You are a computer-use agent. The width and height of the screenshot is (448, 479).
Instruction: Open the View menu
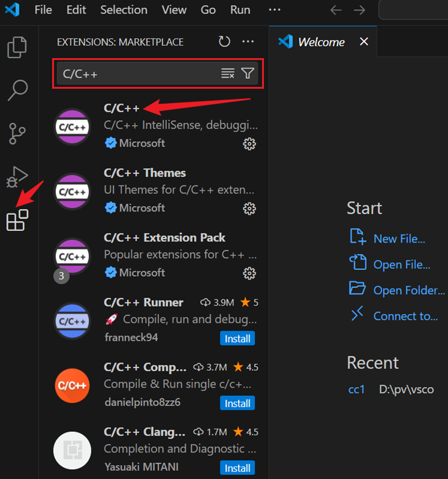pos(174,10)
